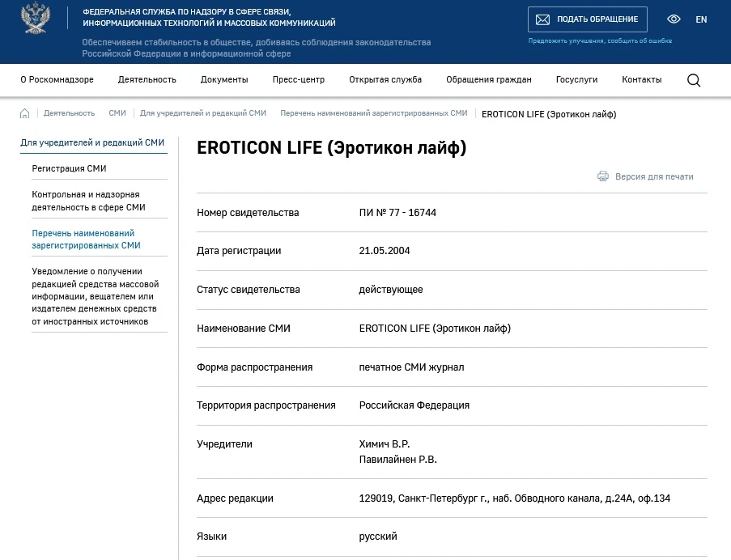731x560 pixels.
Task: Open the О Роскомнадзоре menu
Action: coord(57,79)
